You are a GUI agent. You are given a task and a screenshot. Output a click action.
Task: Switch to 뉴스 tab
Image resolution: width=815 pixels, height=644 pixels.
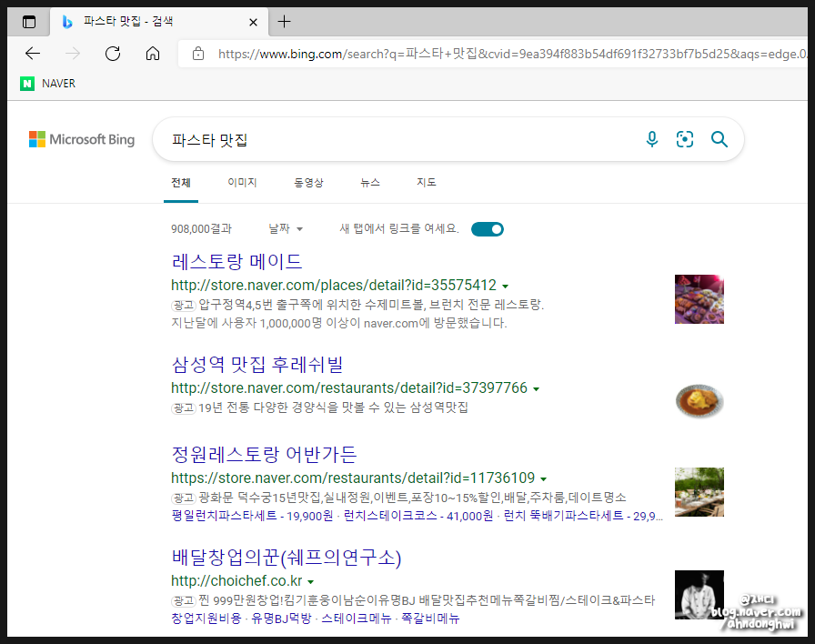click(370, 183)
